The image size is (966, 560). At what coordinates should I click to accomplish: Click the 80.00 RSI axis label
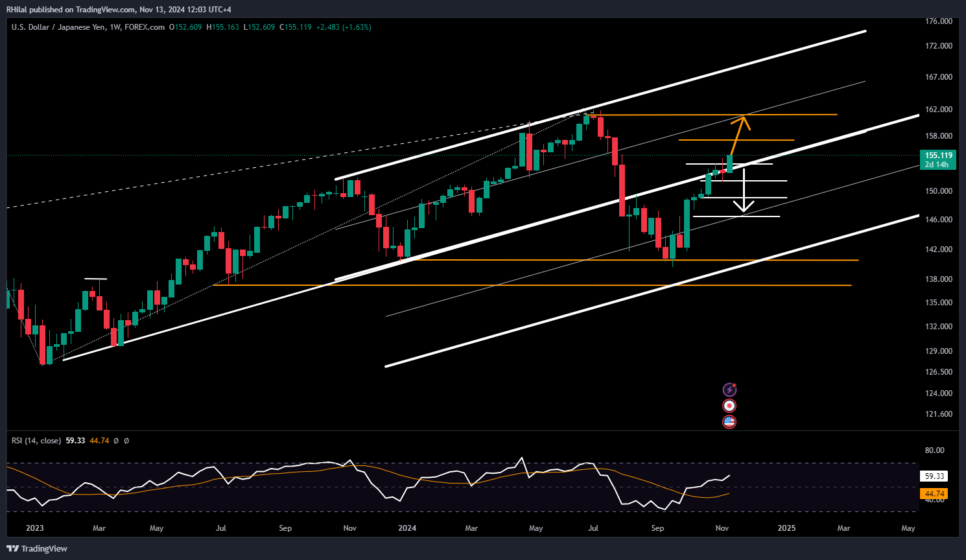coord(934,450)
